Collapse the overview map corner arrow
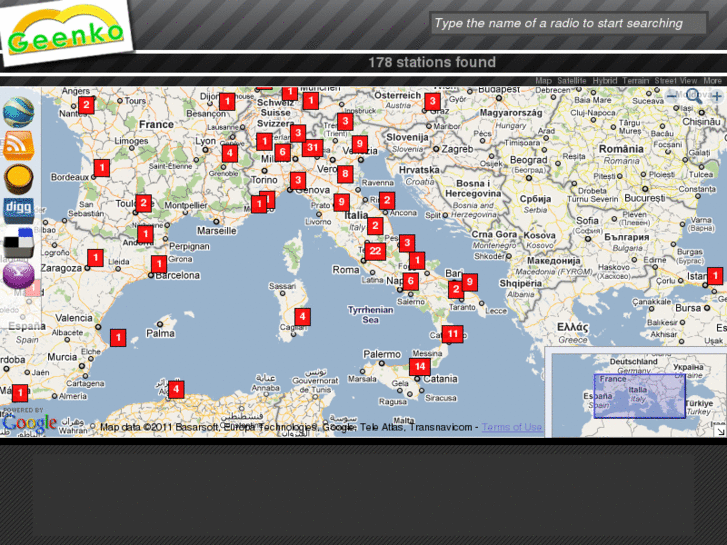 [x=720, y=431]
